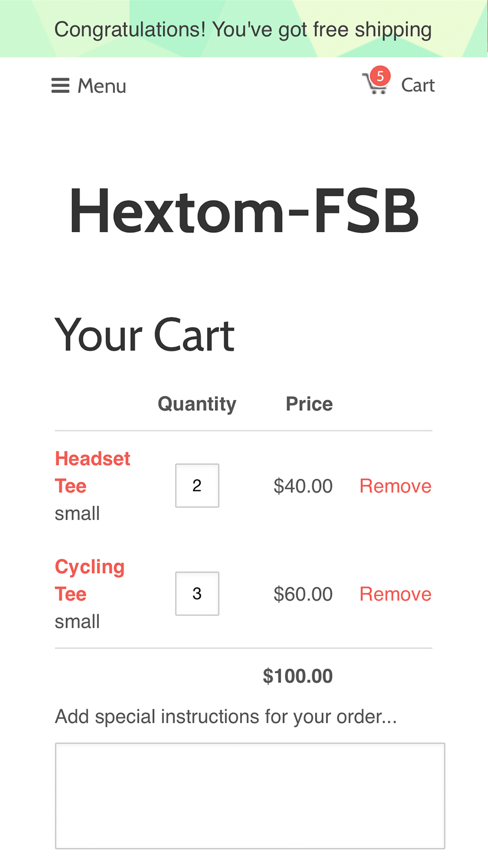Open the Cycling Tee product page

coord(89,580)
